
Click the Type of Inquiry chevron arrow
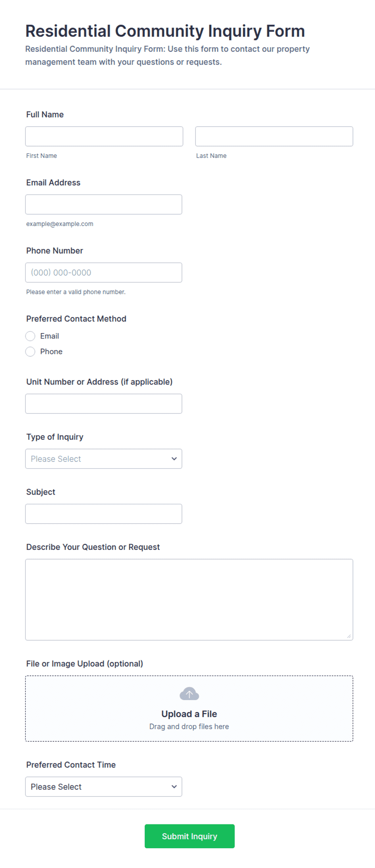[174, 459]
